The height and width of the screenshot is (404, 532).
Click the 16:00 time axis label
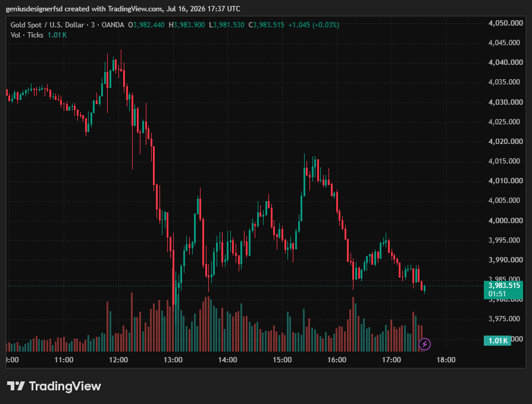337,360
